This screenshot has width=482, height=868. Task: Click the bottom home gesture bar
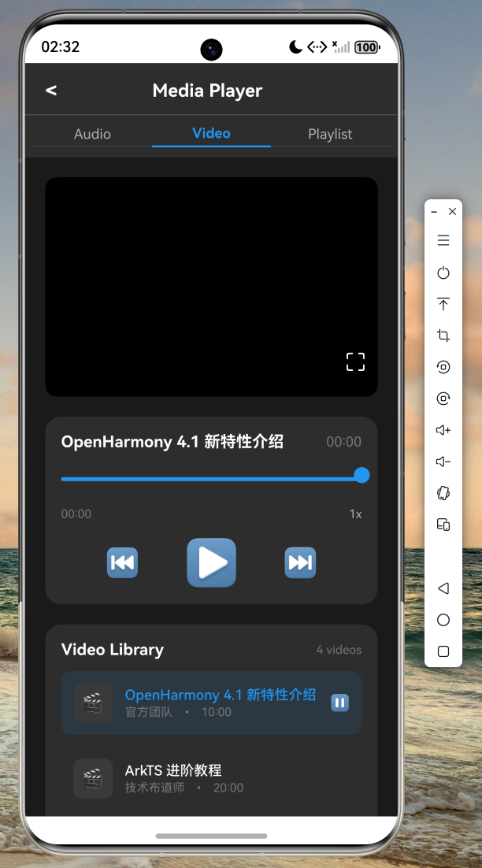click(x=211, y=836)
